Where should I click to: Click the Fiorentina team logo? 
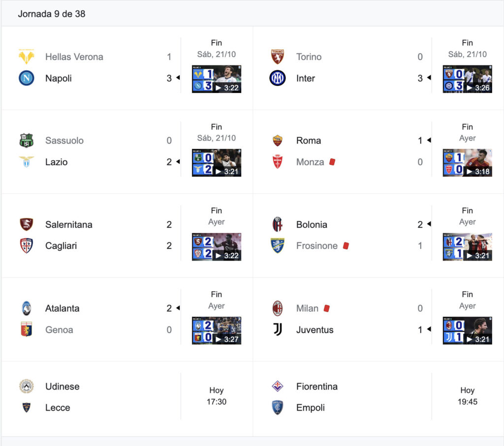[x=278, y=386]
